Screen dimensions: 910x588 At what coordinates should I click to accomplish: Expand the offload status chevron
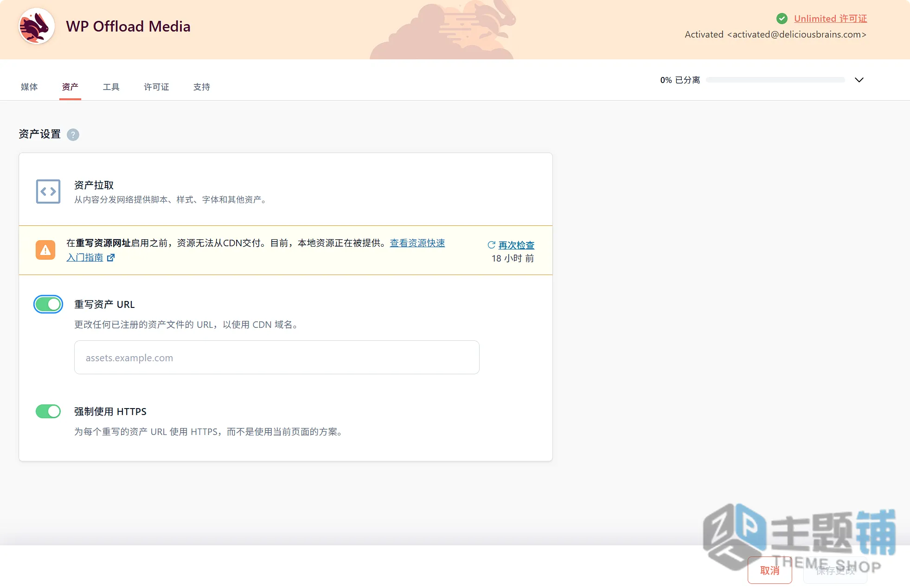click(x=859, y=80)
